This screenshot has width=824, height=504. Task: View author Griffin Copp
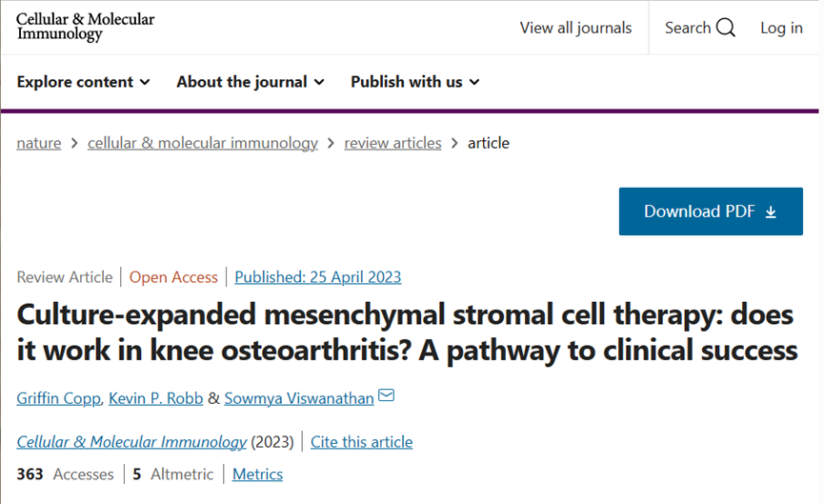click(58, 398)
